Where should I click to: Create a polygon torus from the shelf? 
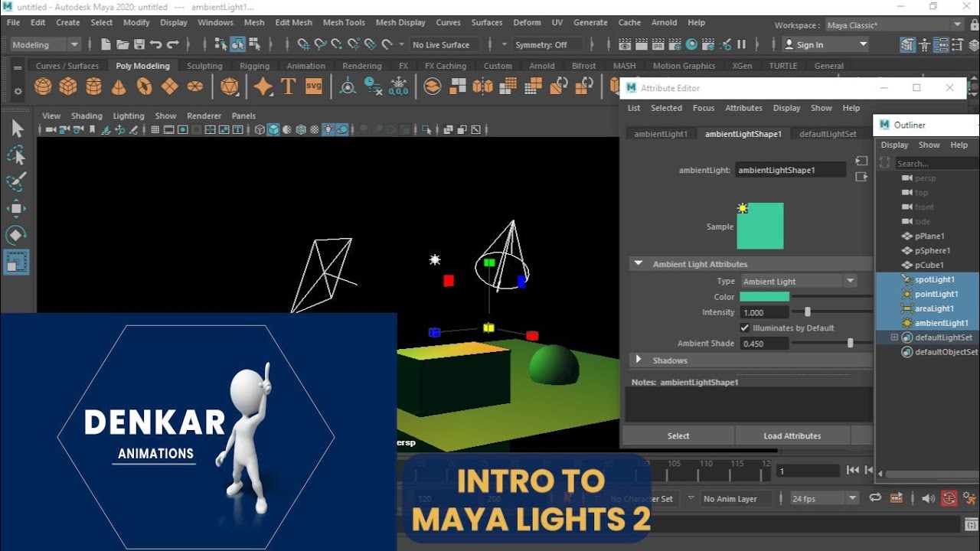click(x=144, y=86)
